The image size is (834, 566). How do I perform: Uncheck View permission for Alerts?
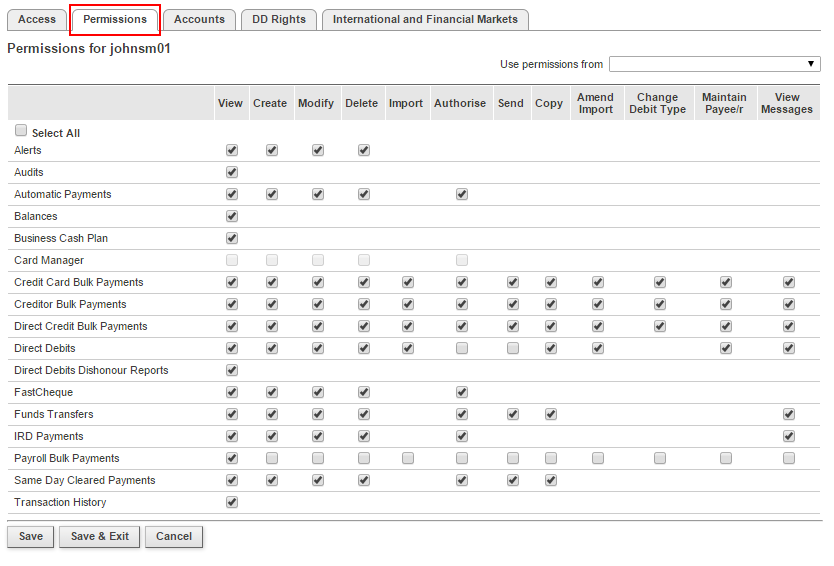point(232,150)
